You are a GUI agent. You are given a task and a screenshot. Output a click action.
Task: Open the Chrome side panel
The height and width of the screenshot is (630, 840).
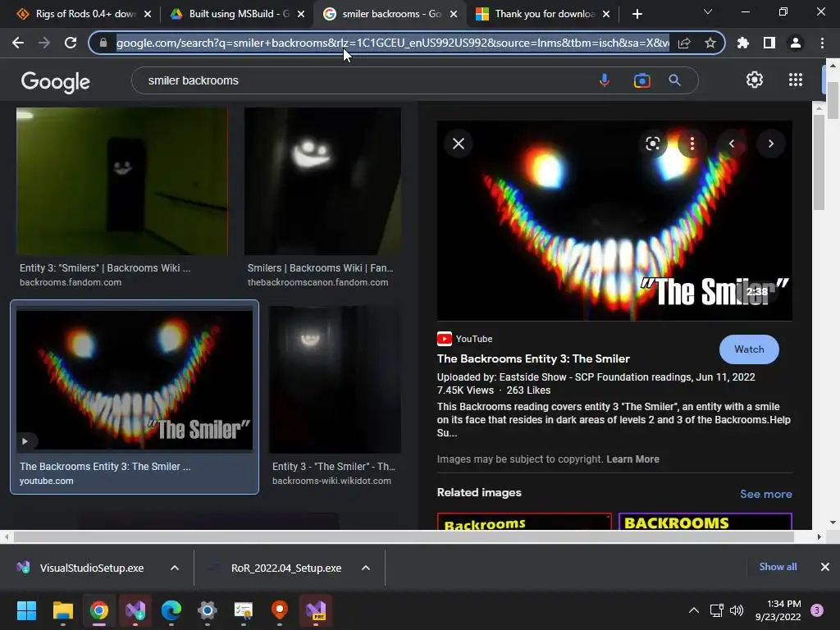pos(769,43)
